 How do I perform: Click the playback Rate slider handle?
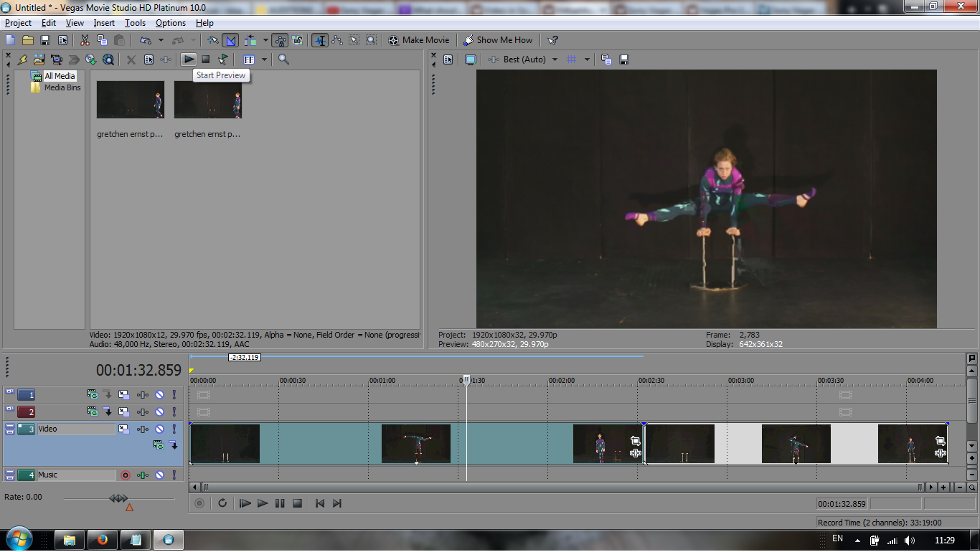click(x=118, y=498)
